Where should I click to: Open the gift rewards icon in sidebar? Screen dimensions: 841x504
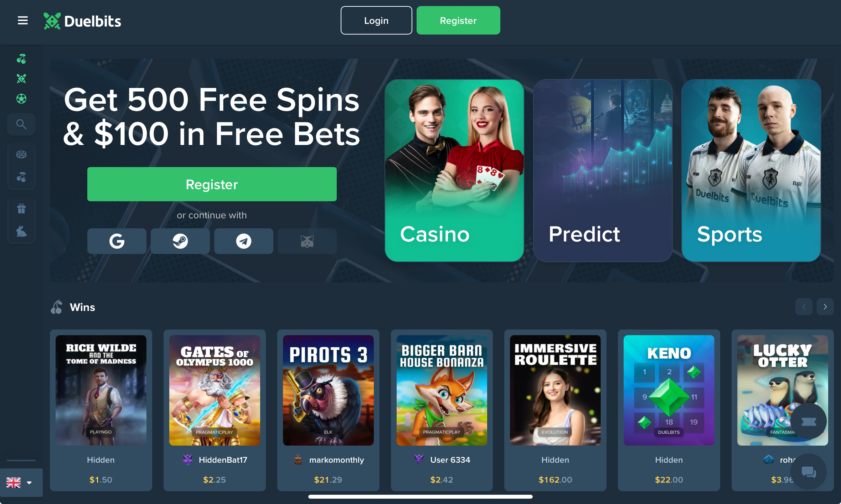click(21, 208)
